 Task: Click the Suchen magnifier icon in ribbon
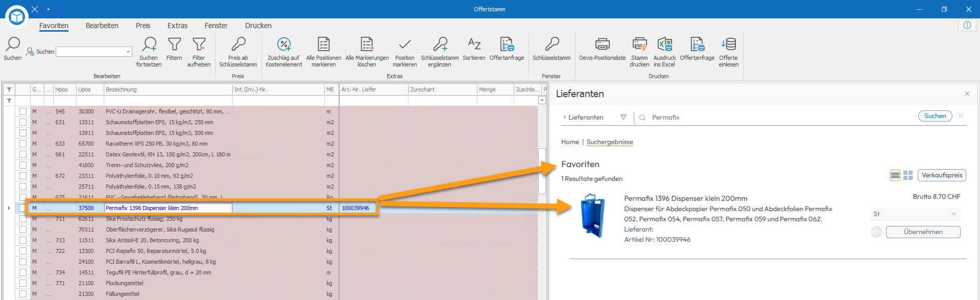13,44
